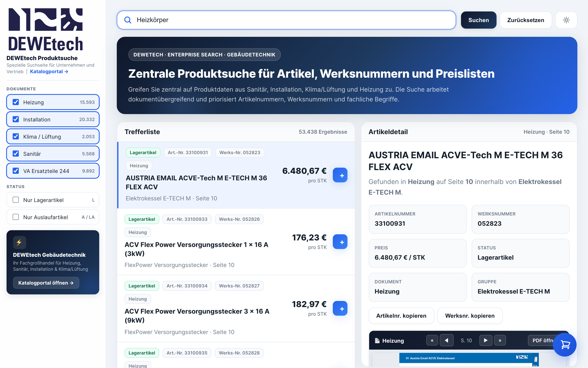Open the floating shopping cart button

pyautogui.click(x=565, y=345)
